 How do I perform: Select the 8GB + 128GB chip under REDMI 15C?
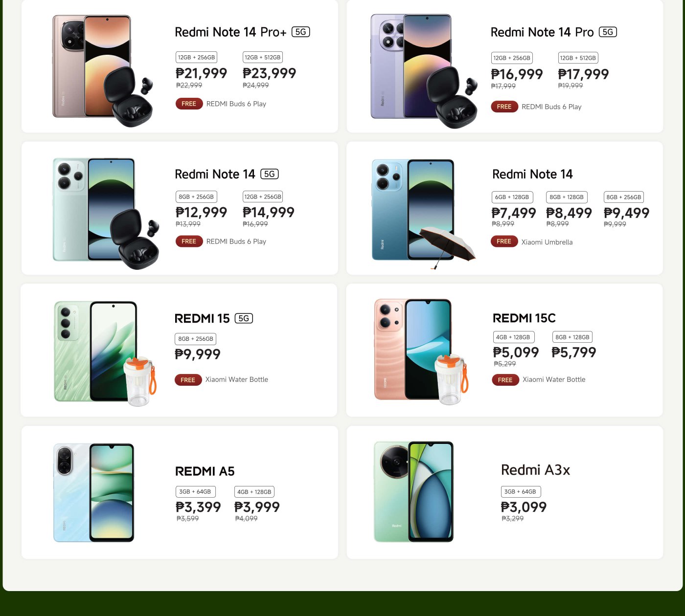(572, 337)
